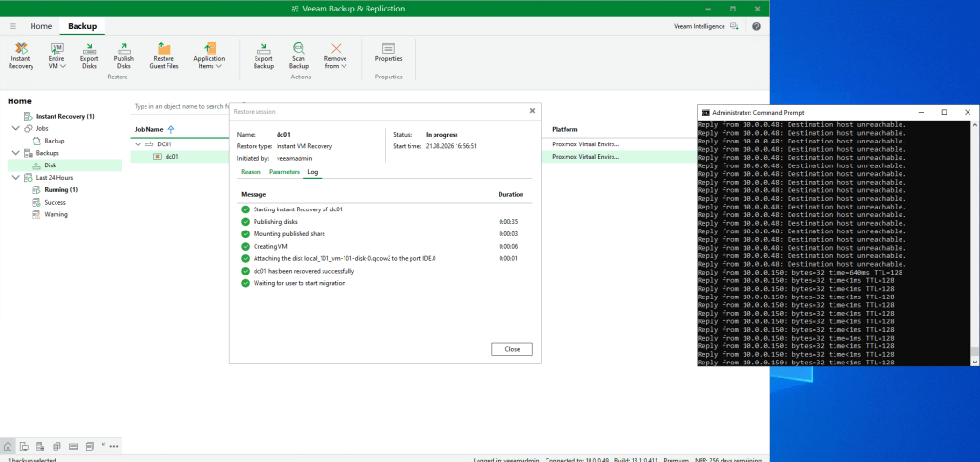Open the hamburger main menu
This screenshot has width=980, height=462.
coord(13,26)
